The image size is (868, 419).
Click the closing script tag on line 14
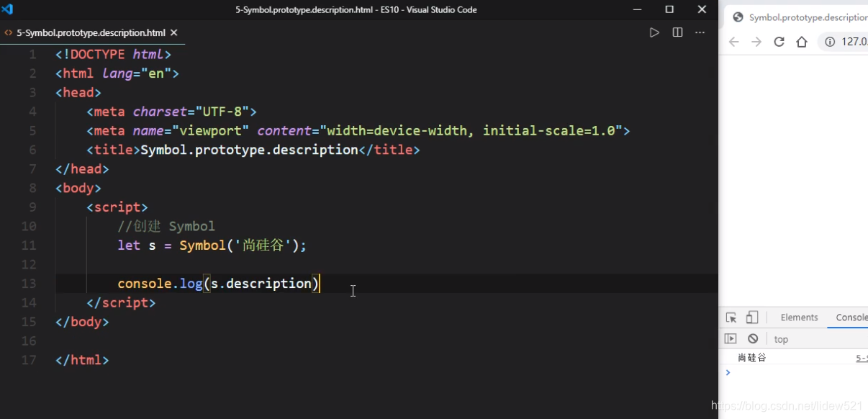tap(121, 302)
